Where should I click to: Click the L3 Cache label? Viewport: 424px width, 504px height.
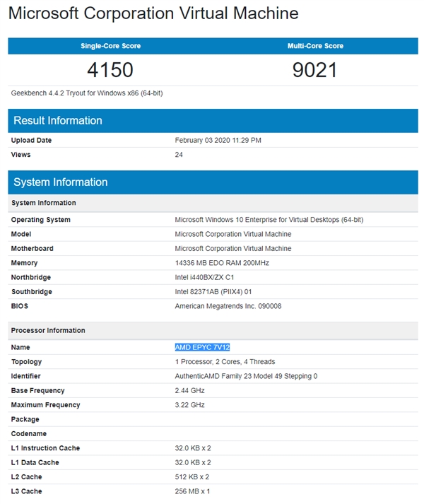click(26, 491)
